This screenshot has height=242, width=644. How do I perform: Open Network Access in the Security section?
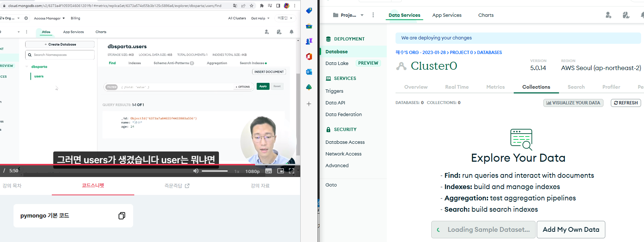[x=343, y=154]
